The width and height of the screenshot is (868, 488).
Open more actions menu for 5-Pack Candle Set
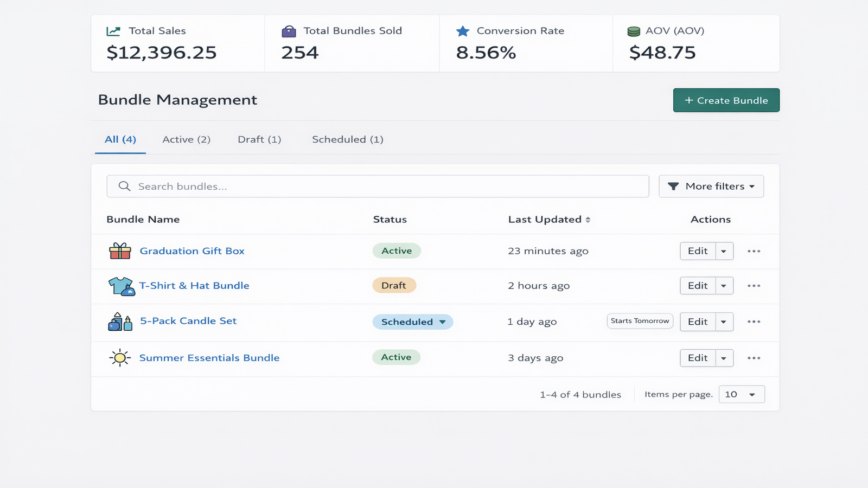pyautogui.click(x=754, y=322)
